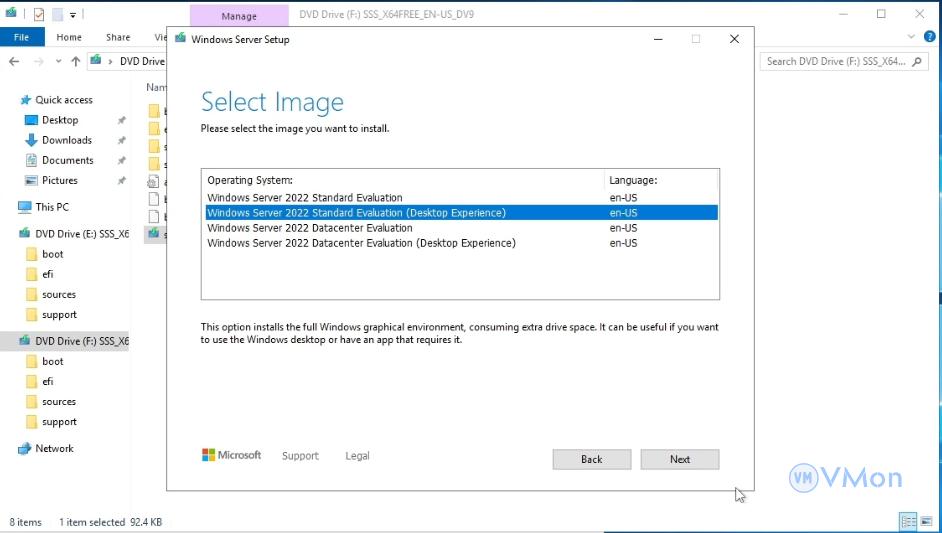Select This PC in navigation pane

tap(52, 207)
